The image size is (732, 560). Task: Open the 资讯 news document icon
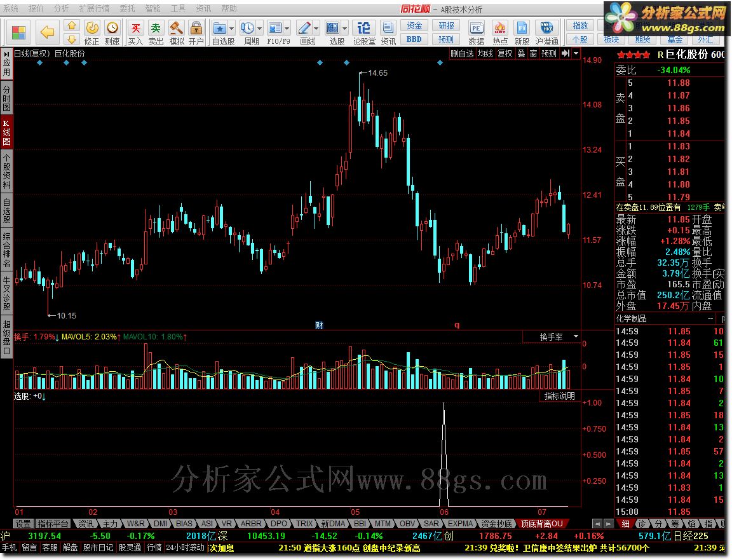388,28
